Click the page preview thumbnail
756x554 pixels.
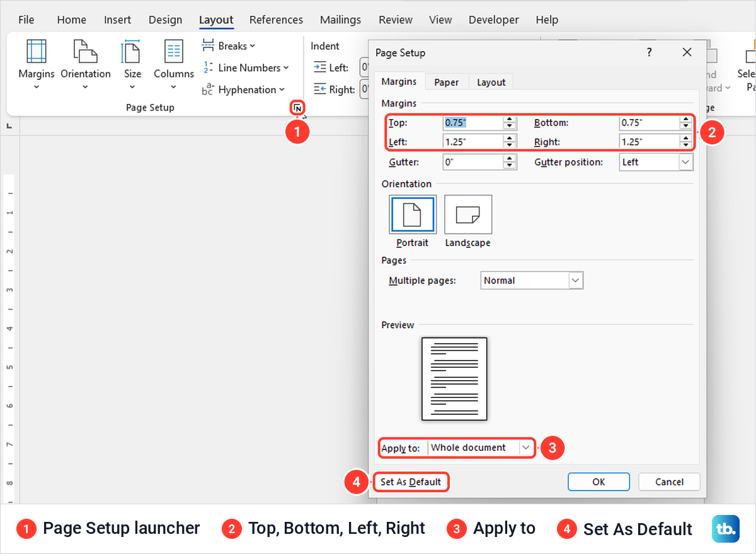coord(454,379)
